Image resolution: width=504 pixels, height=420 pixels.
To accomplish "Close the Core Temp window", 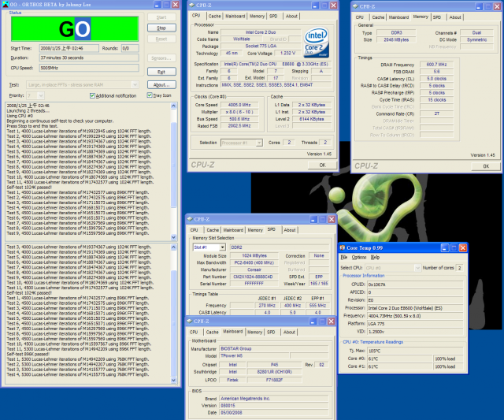I will pos(463,247).
